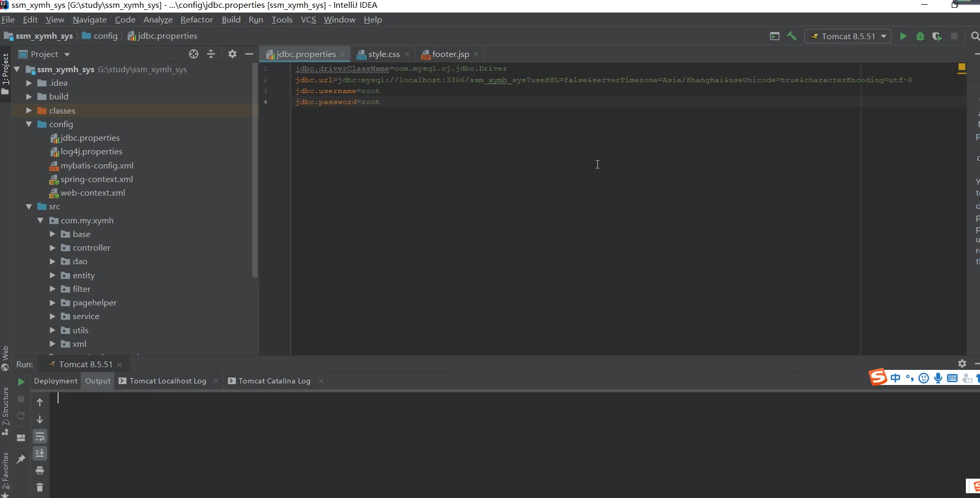Print the console output
980x498 pixels.
(x=40, y=470)
